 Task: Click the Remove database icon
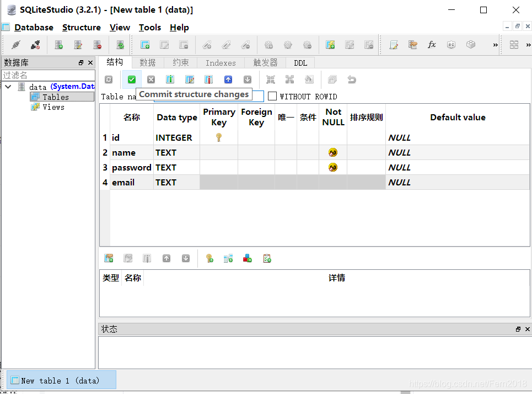(x=98, y=45)
